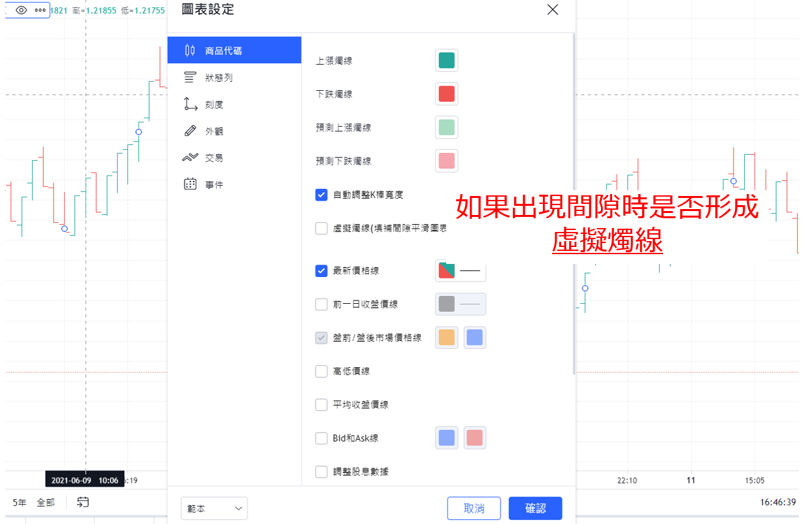Click the calendar icon beside 事件

pos(190,184)
